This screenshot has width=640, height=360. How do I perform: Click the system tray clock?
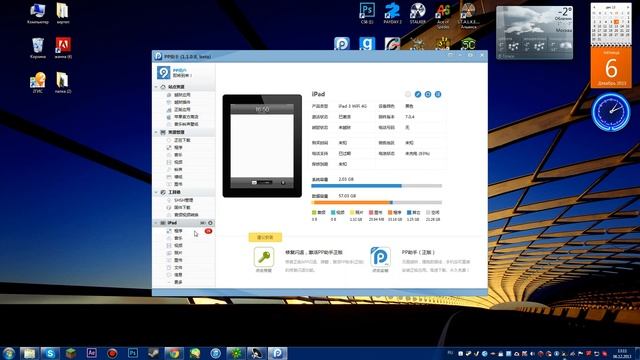pos(622,353)
